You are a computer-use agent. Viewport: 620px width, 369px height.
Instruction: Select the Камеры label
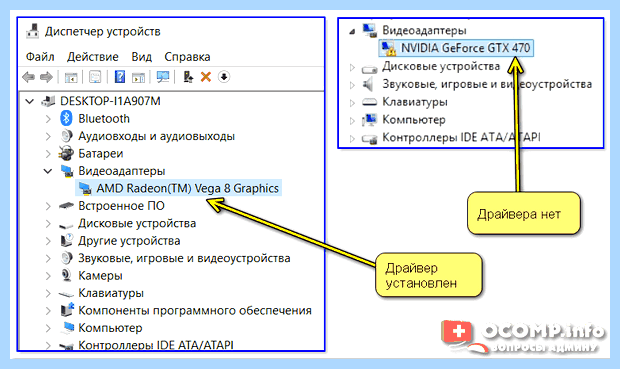100,275
